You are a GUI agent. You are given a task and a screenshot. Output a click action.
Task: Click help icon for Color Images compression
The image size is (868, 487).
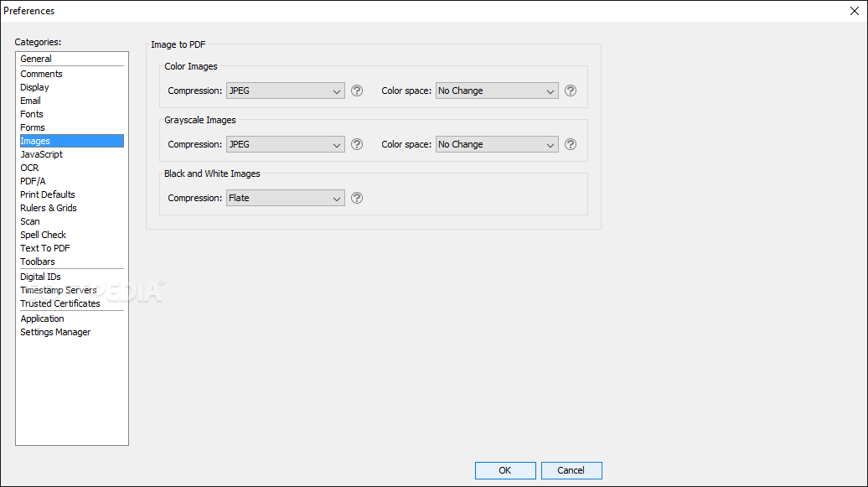357,91
